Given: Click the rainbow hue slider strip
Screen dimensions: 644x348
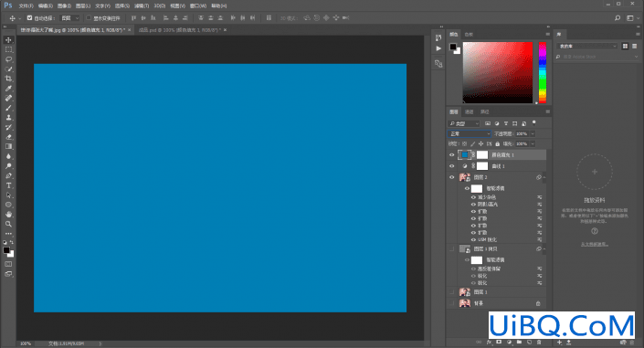Looking at the screenshot, I should pos(543,72).
